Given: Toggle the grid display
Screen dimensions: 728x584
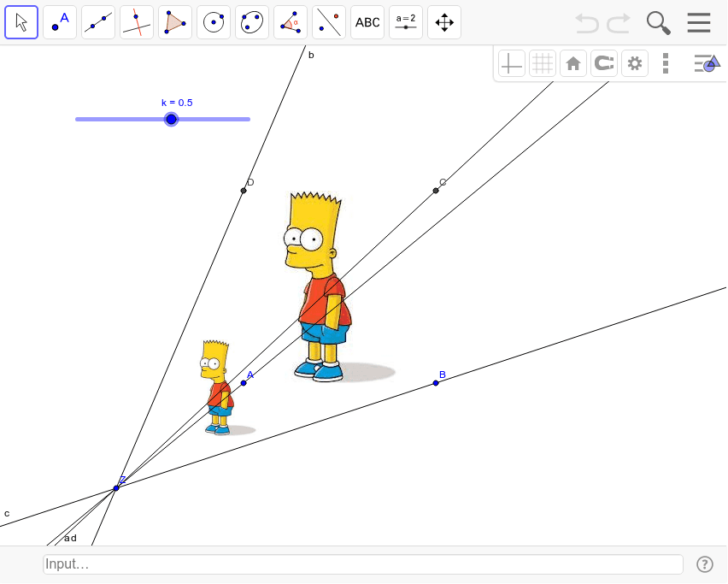Looking at the screenshot, I should pos(543,63).
